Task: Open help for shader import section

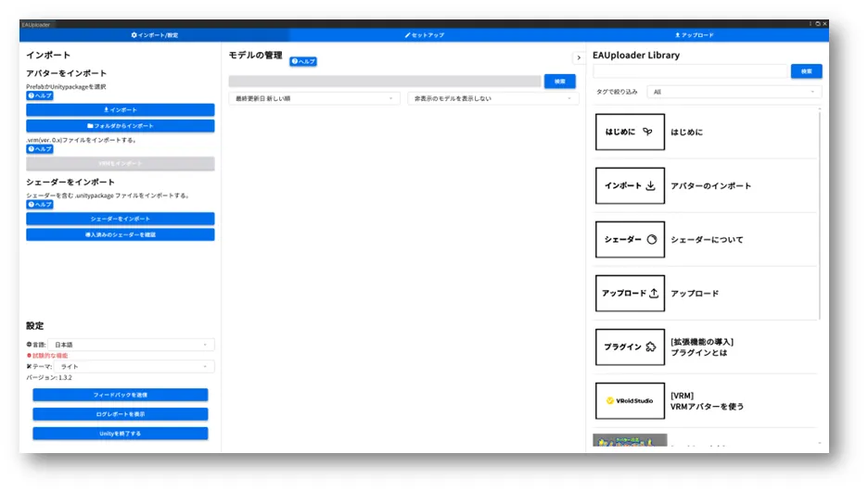Action: [40, 205]
